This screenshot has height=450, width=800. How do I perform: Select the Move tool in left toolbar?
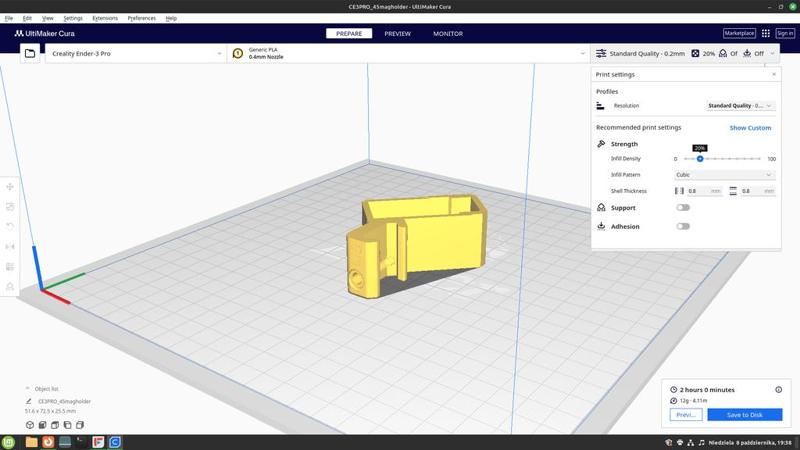[x=10, y=187]
